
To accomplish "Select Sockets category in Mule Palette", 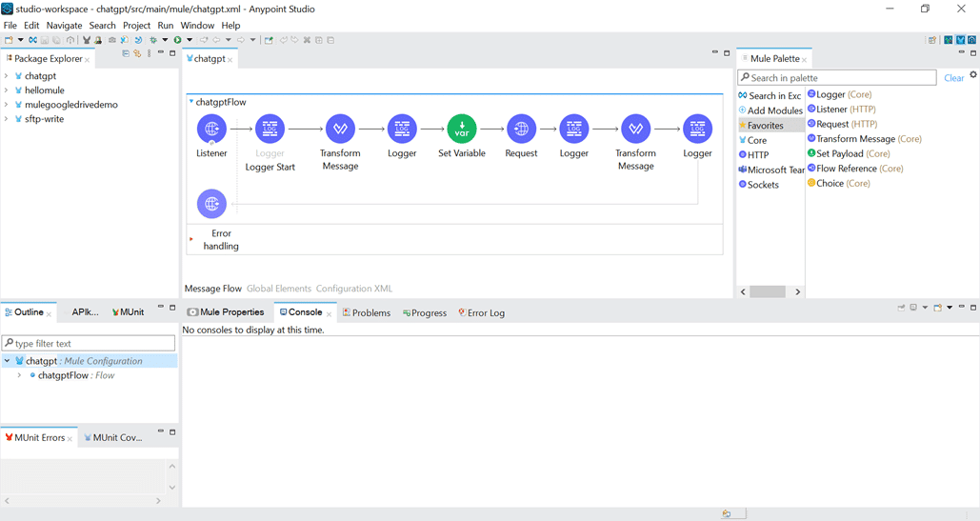I will click(759, 185).
